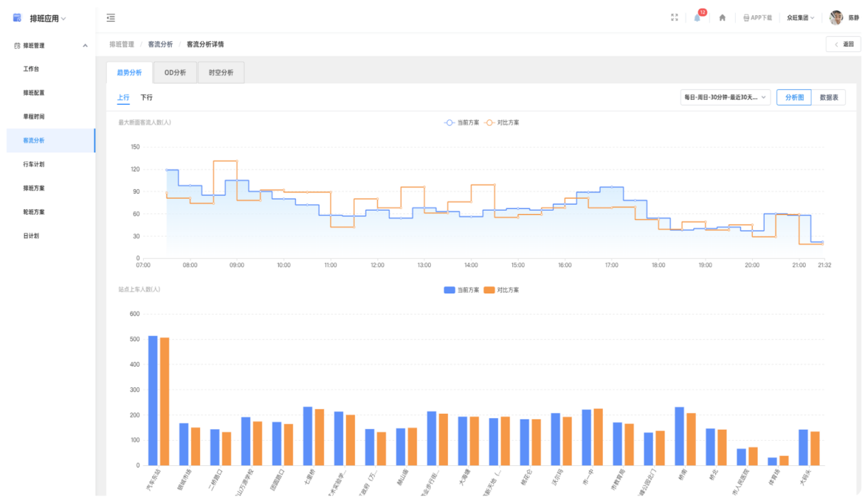Screen dimensions: 868x503
Task: Collapse the 排班管理 sidebar menu group
Action: (x=85, y=46)
